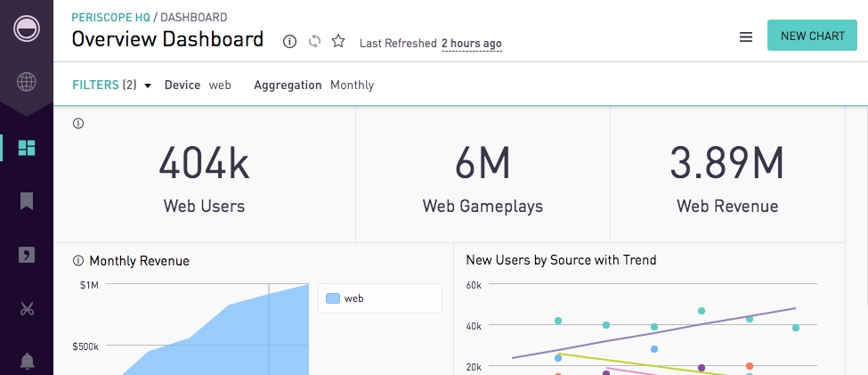Select 20k axis label in scatter chart

pyautogui.click(x=474, y=367)
